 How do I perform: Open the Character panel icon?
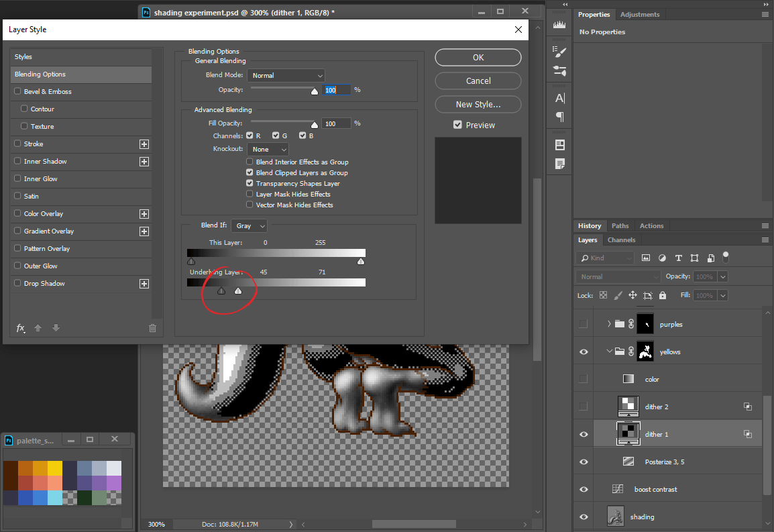click(x=559, y=98)
